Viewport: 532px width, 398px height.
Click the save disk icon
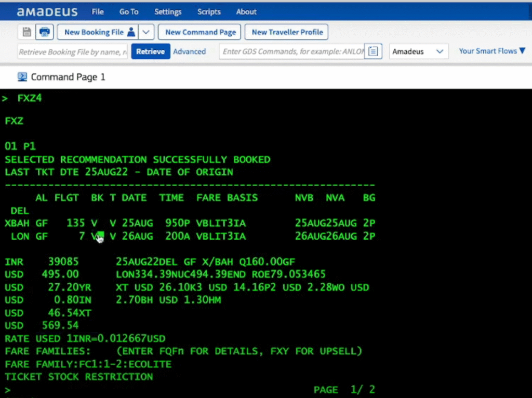click(x=26, y=32)
